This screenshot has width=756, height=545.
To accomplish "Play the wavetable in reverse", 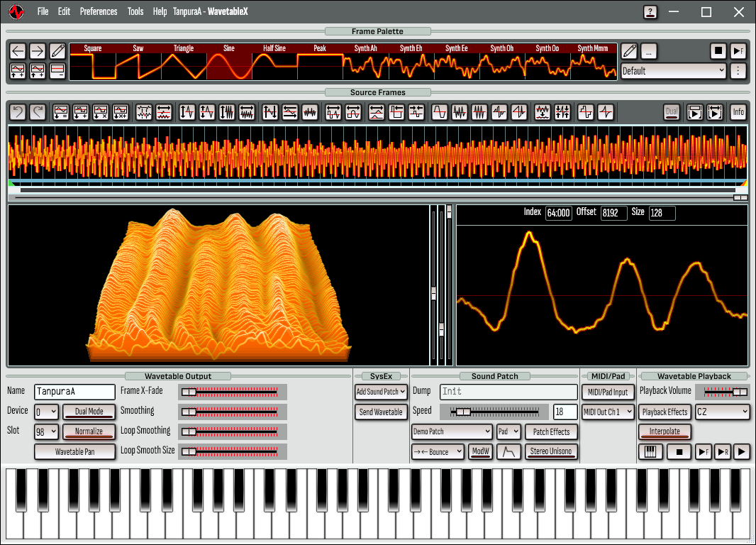I will click(x=722, y=452).
